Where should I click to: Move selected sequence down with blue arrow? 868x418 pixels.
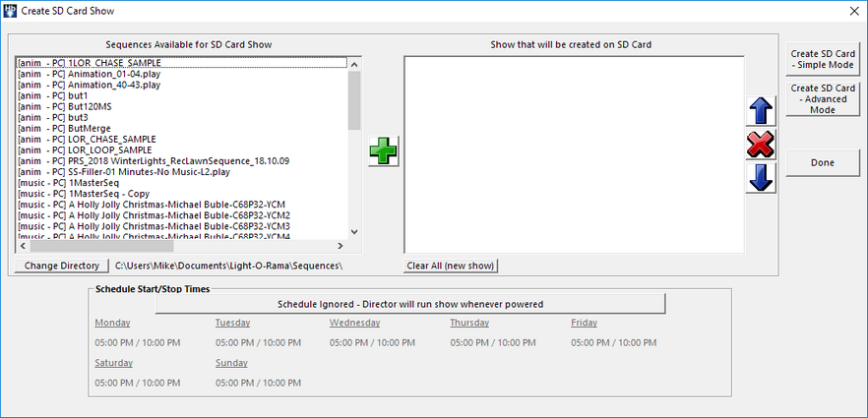tap(761, 178)
